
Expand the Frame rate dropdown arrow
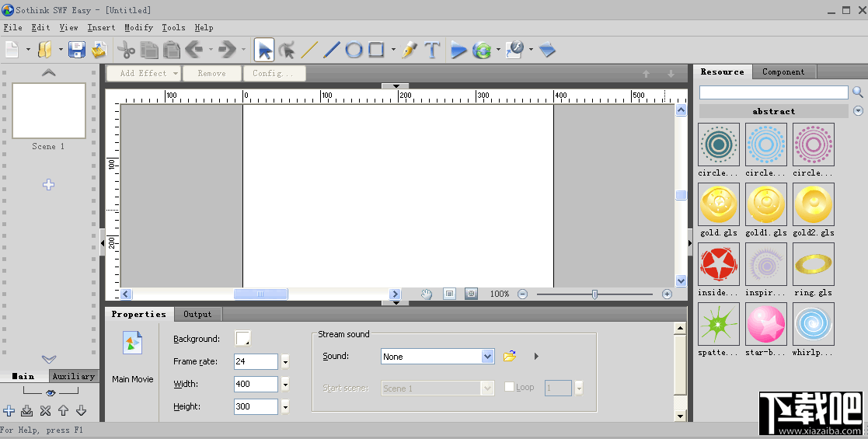[285, 362]
